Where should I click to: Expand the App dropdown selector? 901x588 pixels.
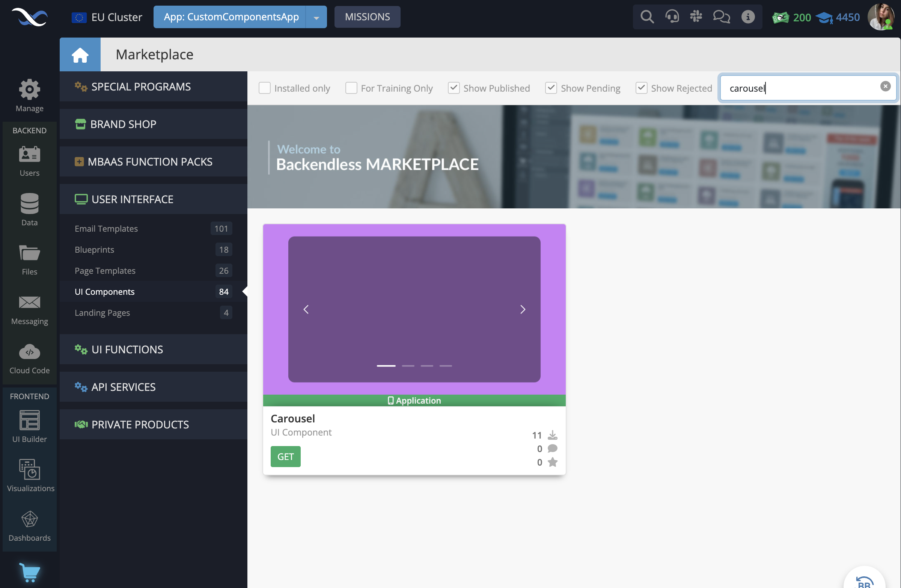(x=316, y=17)
